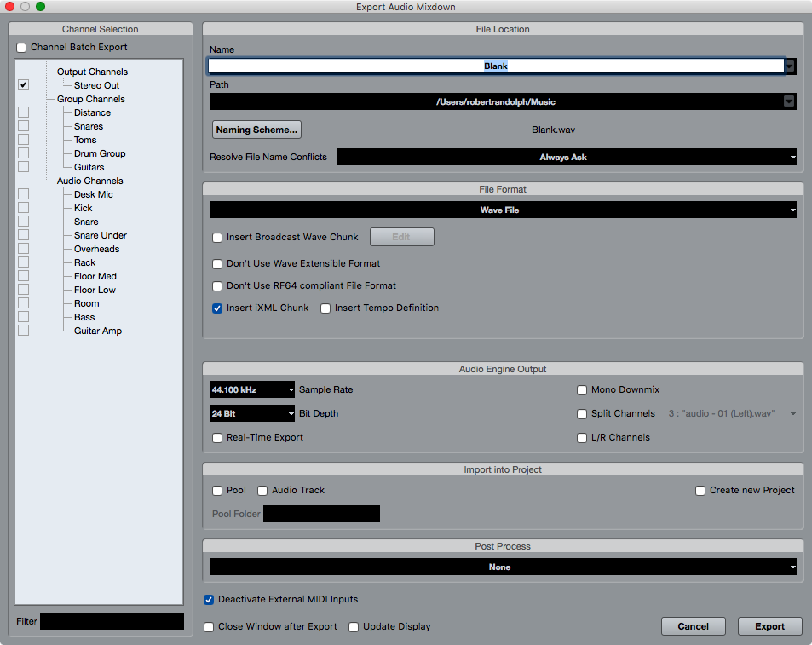Open the Sample Rate dropdown
Viewport: 812px width, 645px height.
[x=251, y=389]
